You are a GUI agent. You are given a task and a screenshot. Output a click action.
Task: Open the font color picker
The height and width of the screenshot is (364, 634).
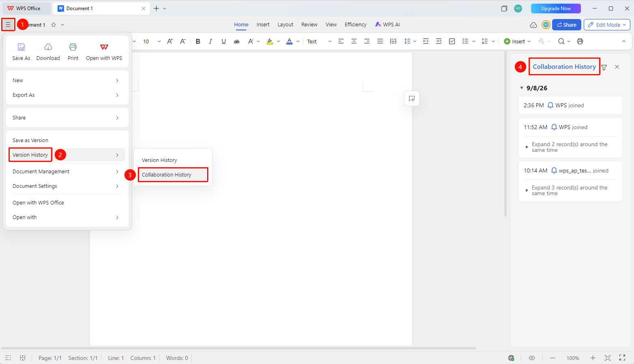pyautogui.click(x=298, y=41)
